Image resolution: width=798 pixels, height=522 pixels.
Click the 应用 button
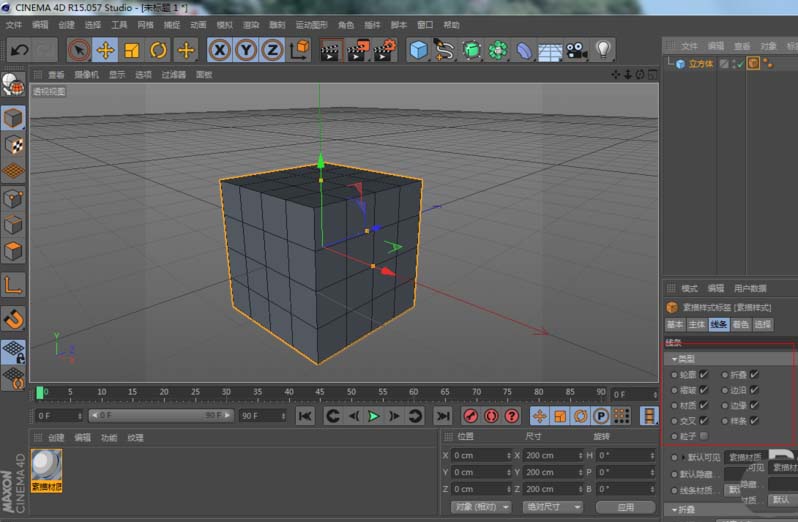click(625, 507)
